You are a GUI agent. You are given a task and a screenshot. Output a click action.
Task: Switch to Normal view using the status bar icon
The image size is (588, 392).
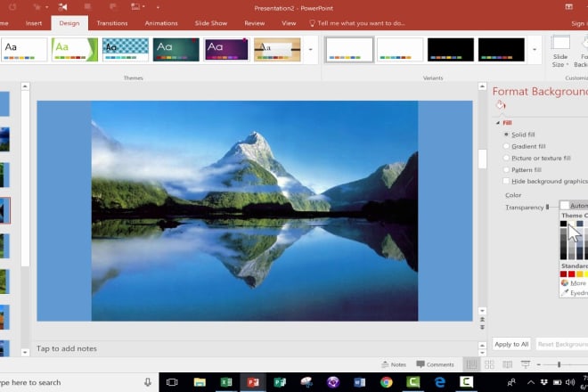pyautogui.click(x=472, y=364)
